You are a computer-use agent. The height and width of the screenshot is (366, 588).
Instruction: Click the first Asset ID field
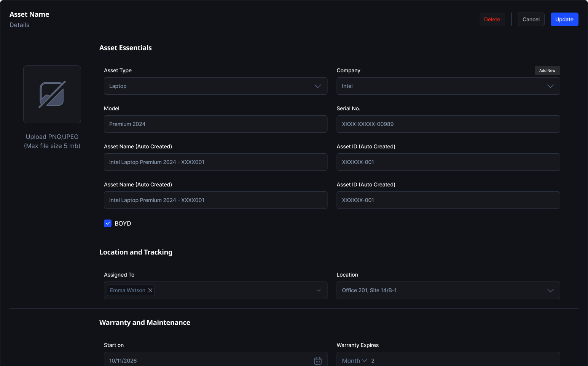pyautogui.click(x=448, y=162)
